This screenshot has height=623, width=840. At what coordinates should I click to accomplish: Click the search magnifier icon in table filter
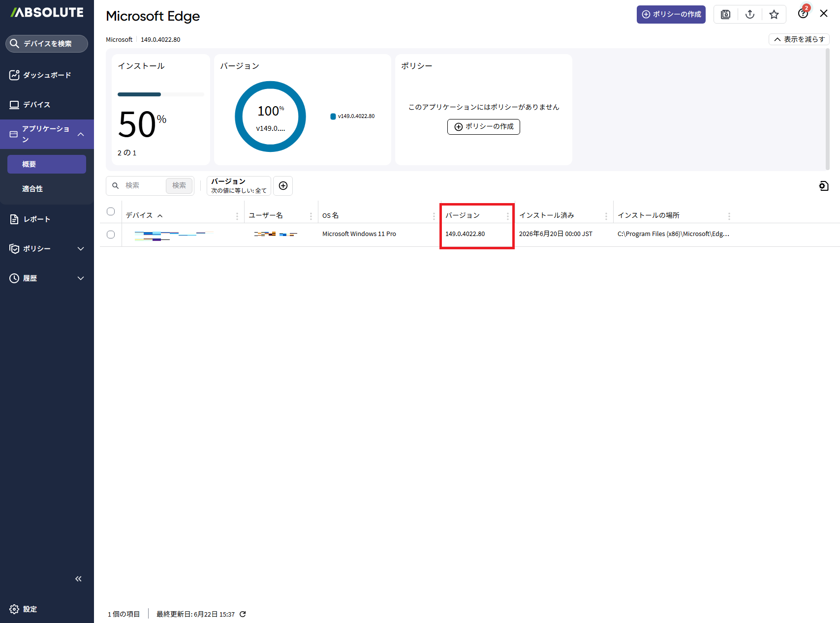(116, 185)
